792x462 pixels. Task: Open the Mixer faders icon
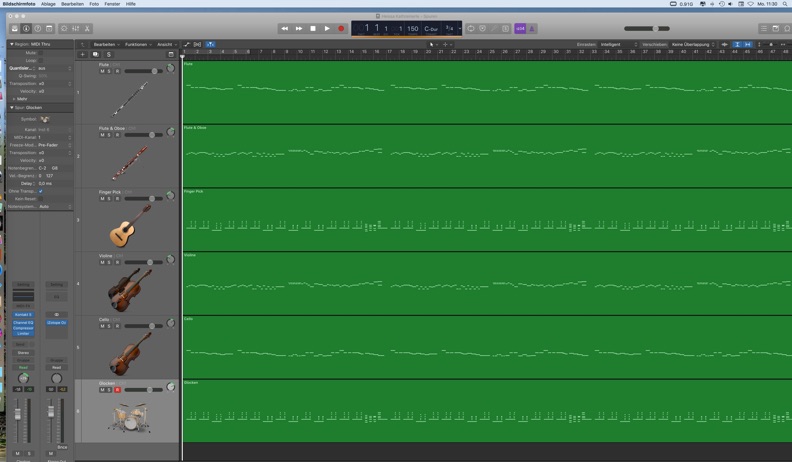(75, 29)
